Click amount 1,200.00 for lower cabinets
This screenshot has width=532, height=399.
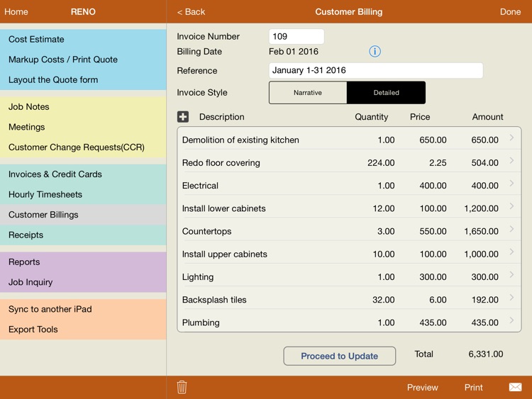pyautogui.click(x=481, y=208)
